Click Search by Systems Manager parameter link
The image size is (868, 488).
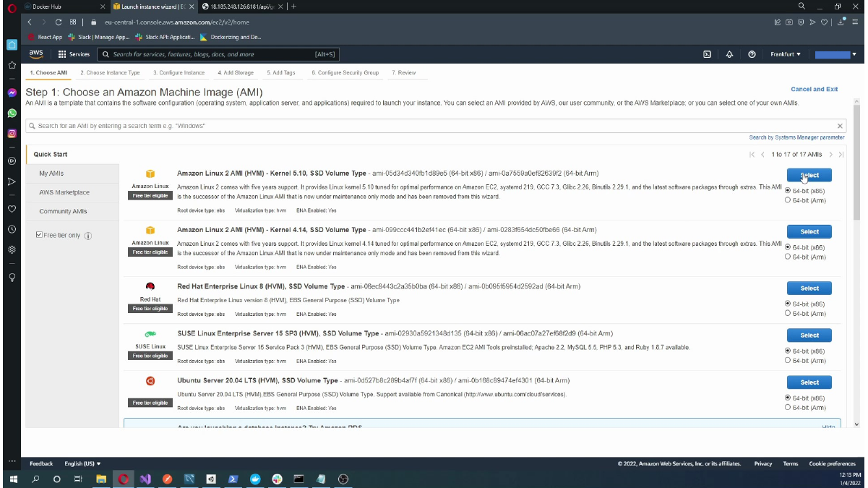[x=796, y=137]
